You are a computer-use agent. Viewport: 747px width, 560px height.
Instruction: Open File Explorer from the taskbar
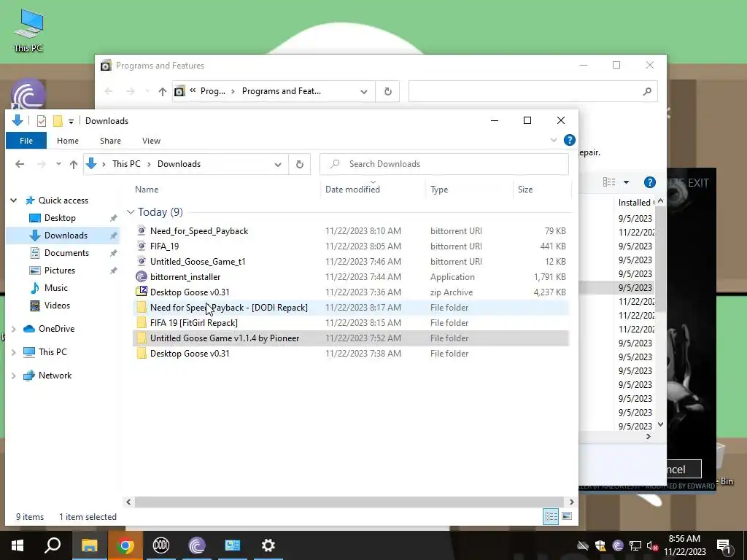pos(89,545)
